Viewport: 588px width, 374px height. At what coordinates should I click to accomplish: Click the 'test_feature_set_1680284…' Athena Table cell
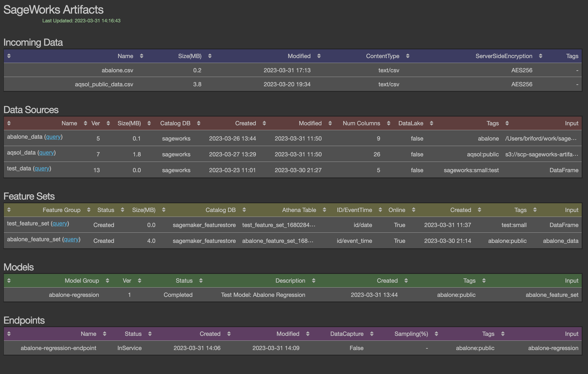click(x=279, y=225)
